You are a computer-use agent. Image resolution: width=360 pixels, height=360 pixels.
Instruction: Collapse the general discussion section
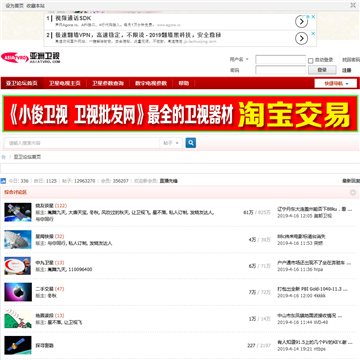click(353, 193)
